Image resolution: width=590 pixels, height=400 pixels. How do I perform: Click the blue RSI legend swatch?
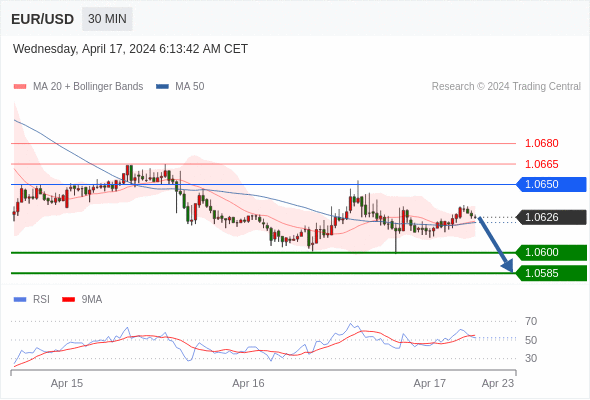[x=20, y=300]
